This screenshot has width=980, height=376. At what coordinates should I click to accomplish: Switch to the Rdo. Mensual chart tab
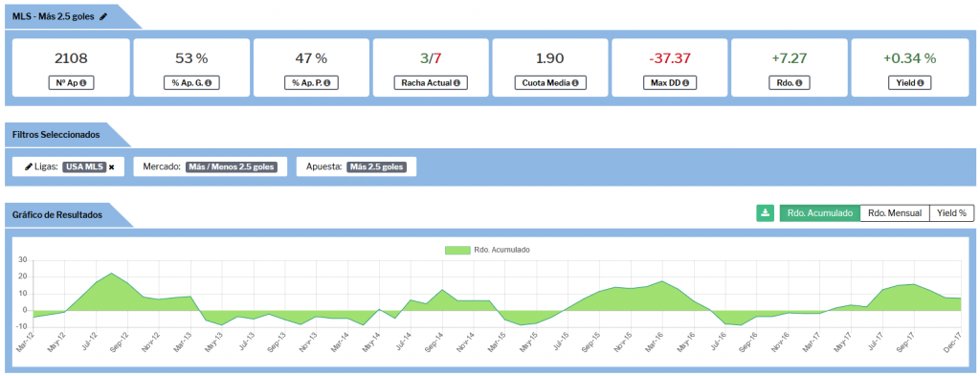tap(895, 213)
